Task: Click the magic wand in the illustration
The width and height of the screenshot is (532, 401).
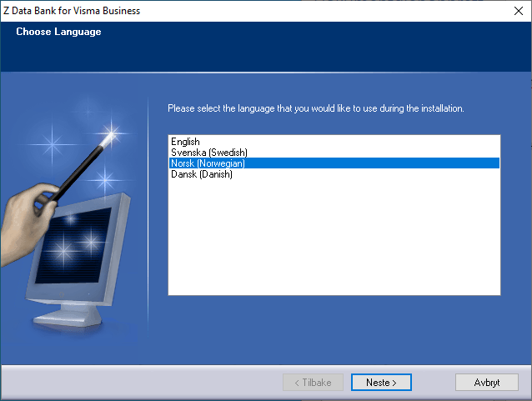Action: (x=82, y=167)
